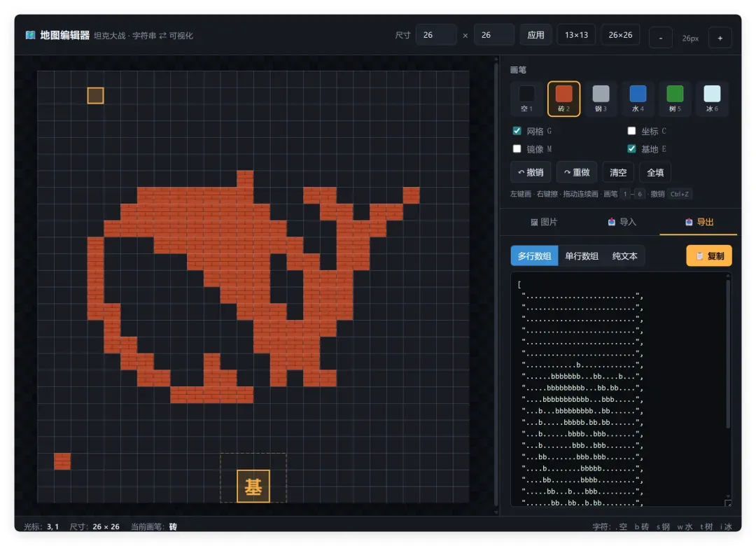Image resolution: width=756 pixels, height=546 pixels.
Task: Select the empty (空 1) brush
Action: click(x=526, y=99)
